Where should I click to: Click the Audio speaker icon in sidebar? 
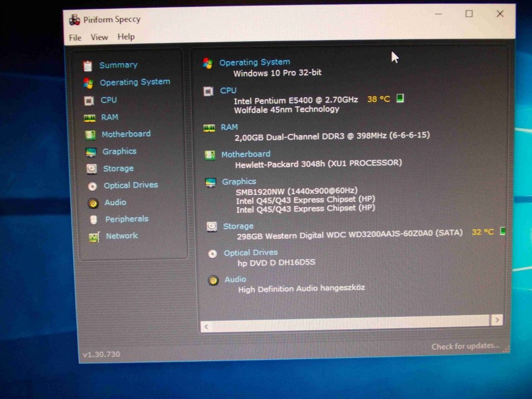[93, 203]
